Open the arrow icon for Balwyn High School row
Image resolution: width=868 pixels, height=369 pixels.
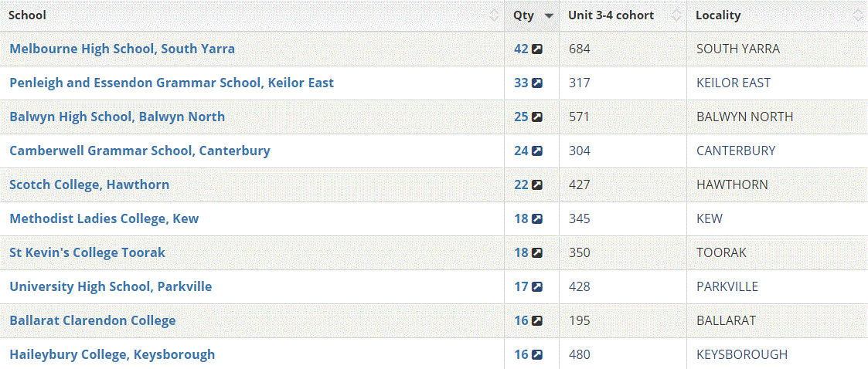(x=537, y=117)
